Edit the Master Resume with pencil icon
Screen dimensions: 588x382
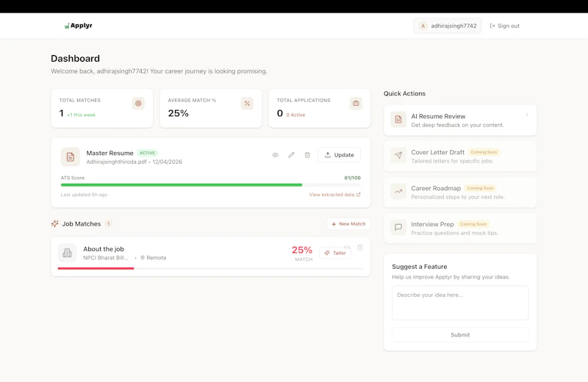[x=291, y=155]
